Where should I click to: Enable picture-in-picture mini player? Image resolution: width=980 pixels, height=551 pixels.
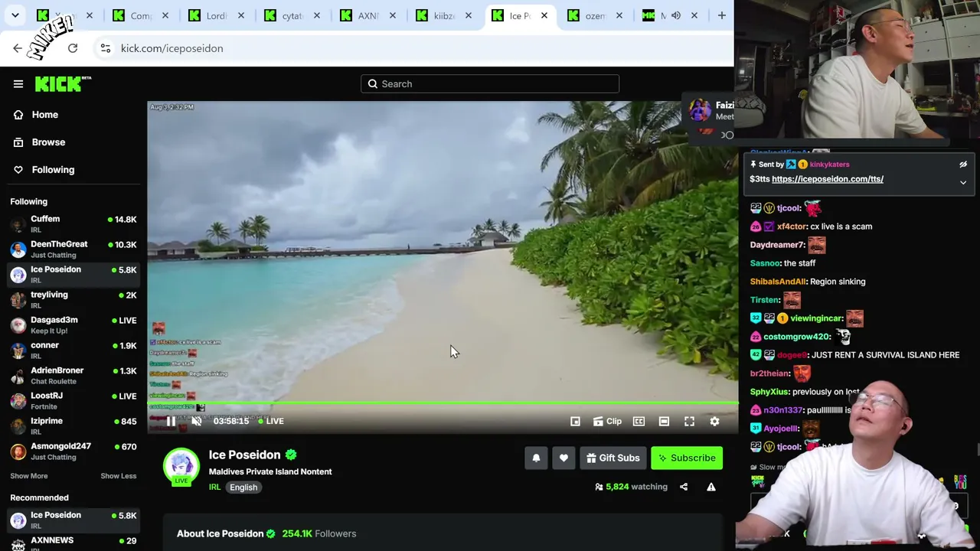[x=575, y=422]
